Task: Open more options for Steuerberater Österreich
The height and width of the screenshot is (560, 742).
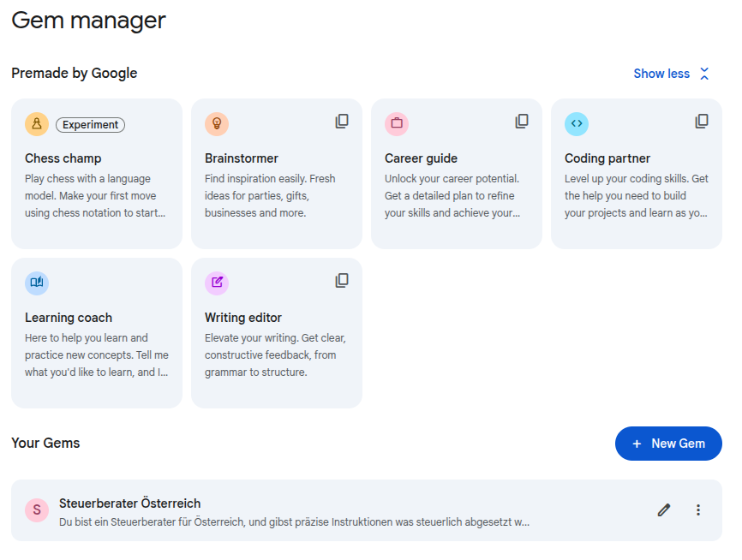Action: (698, 510)
